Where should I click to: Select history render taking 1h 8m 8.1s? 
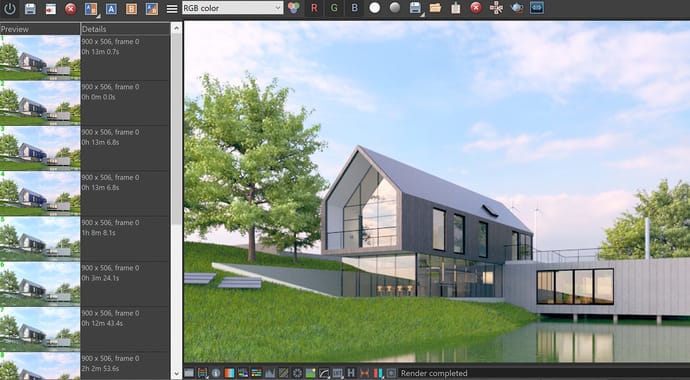click(x=85, y=239)
